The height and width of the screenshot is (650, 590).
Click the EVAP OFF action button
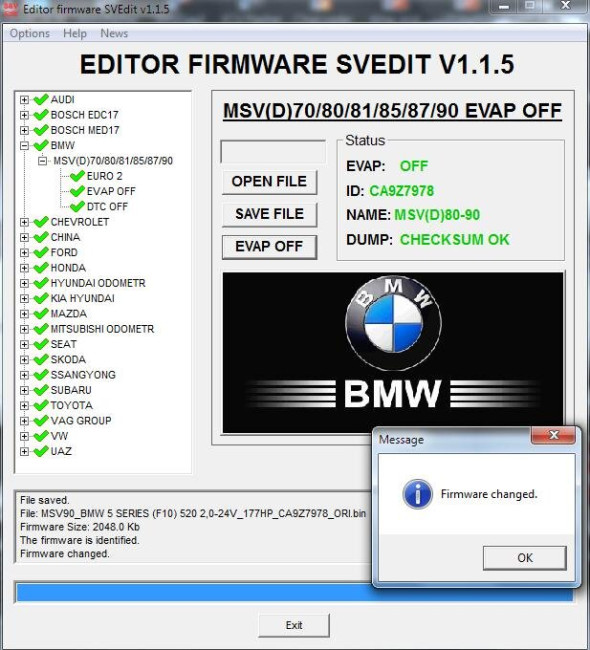coord(270,247)
